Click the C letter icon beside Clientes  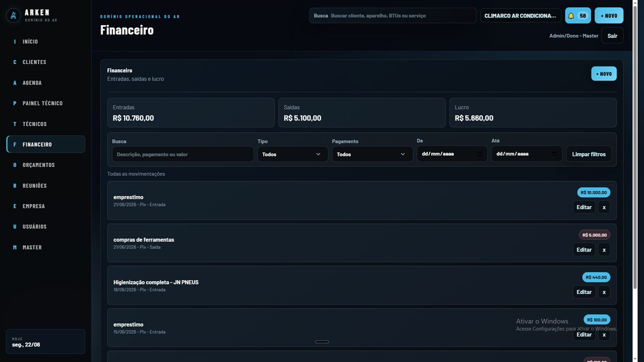(15, 62)
